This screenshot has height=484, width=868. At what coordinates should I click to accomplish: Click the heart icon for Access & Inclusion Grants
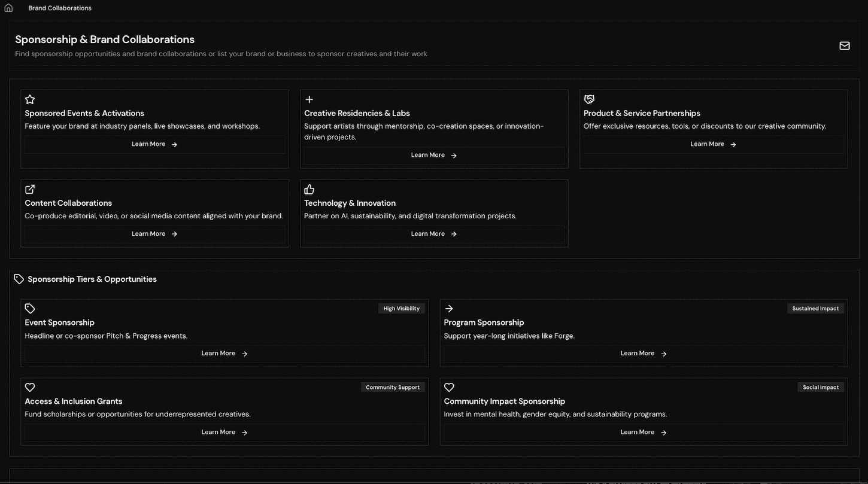30,388
